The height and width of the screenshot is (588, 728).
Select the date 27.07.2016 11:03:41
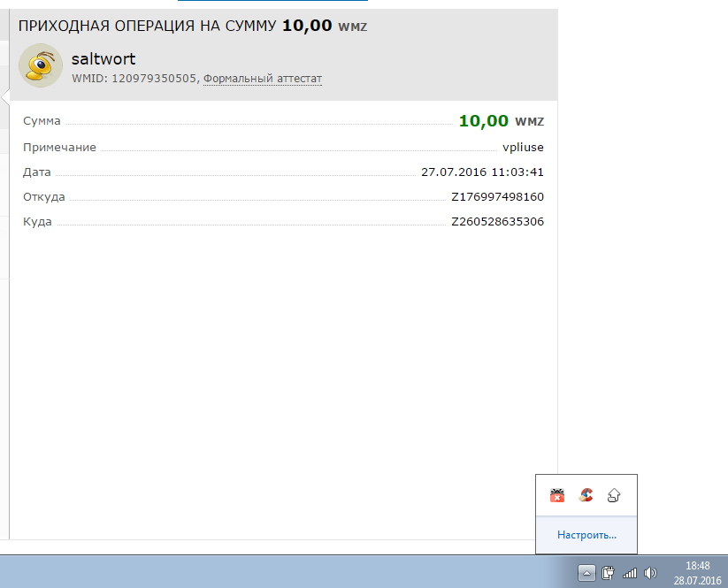482,172
